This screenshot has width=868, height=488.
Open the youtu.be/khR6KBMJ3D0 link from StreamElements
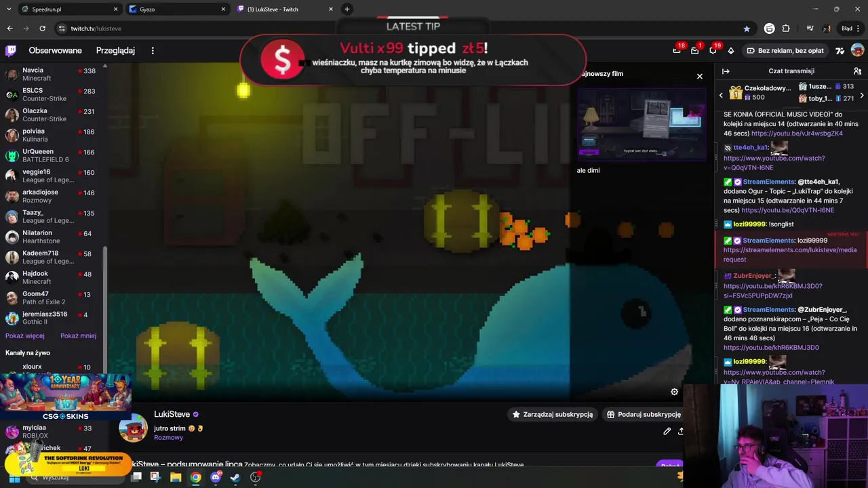click(x=771, y=348)
